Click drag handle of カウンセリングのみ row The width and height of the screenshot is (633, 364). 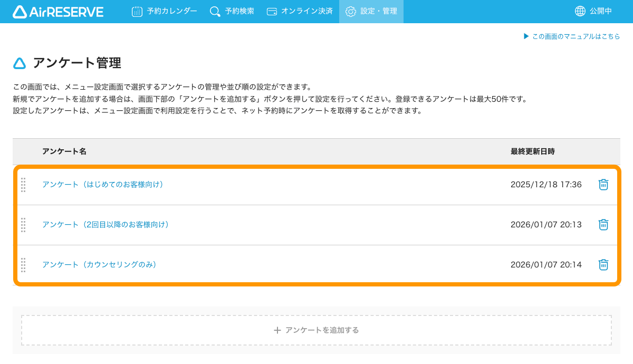[x=23, y=265]
